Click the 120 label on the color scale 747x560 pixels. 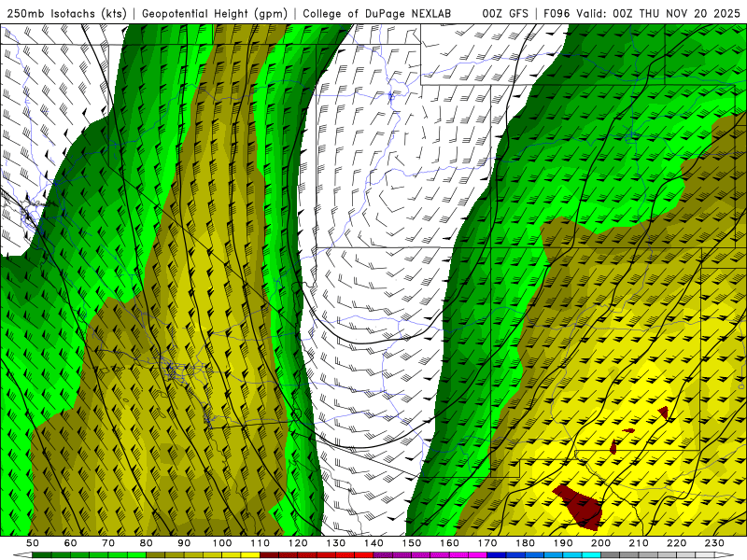coord(298,543)
